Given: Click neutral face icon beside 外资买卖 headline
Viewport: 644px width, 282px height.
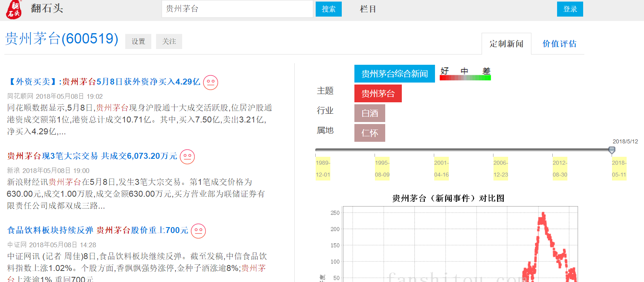Looking at the screenshot, I should tap(211, 83).
